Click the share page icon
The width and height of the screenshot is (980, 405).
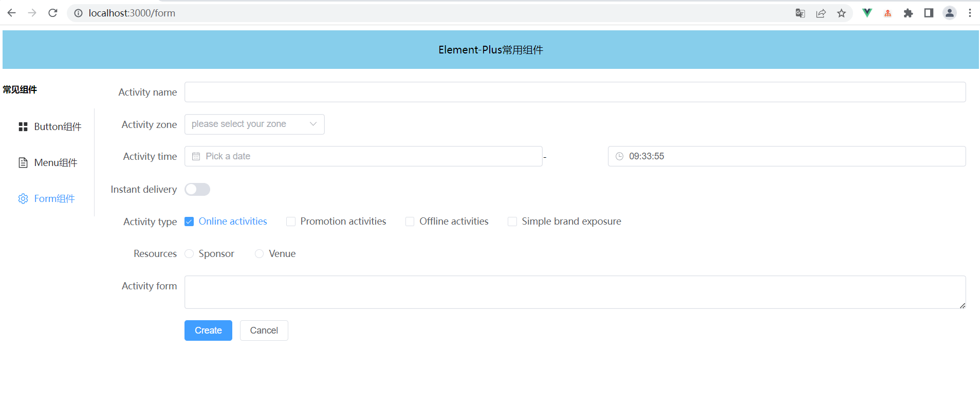(821, 13)
